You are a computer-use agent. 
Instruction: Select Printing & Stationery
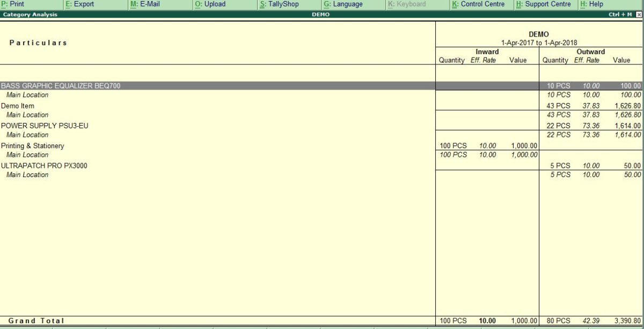[x=33, y=145]
